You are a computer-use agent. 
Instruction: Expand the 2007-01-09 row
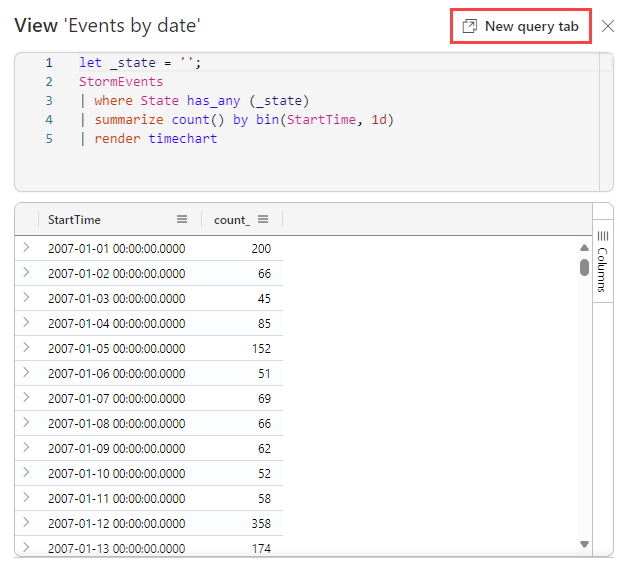click(x=27, y=447)
